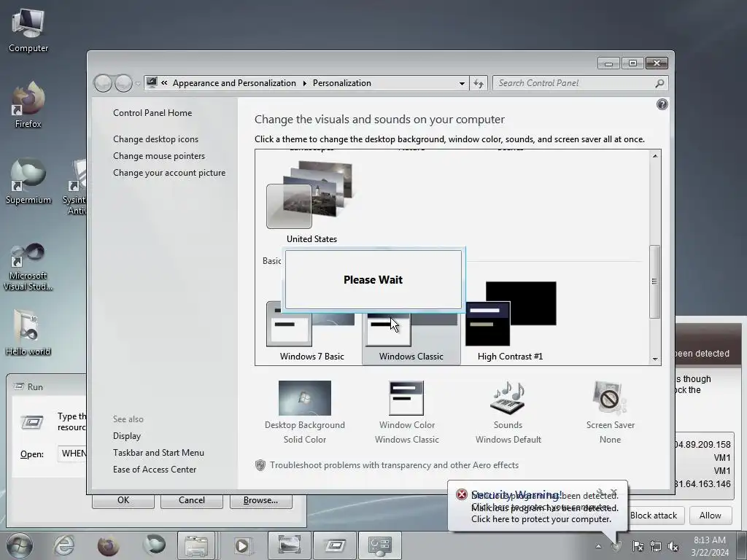This screenshot has height=560, width=747.
Task: Click Change your account picture link
Action: click(x=169, y=173)
